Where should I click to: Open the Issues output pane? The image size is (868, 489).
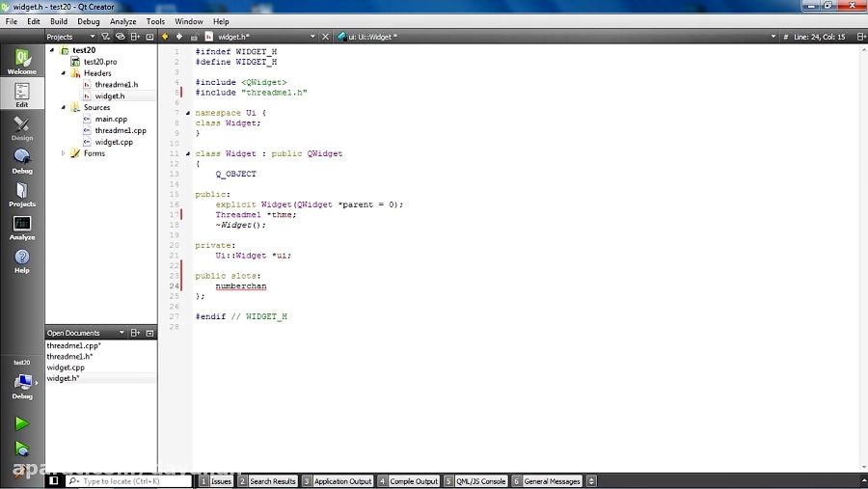click(221, 480)
